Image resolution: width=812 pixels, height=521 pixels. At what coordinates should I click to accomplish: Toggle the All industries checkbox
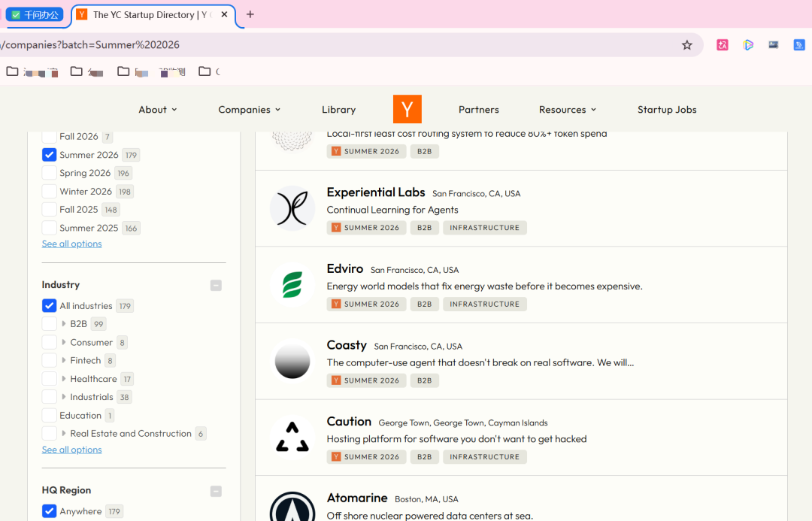pyautogui.click(x=49, y=305)
